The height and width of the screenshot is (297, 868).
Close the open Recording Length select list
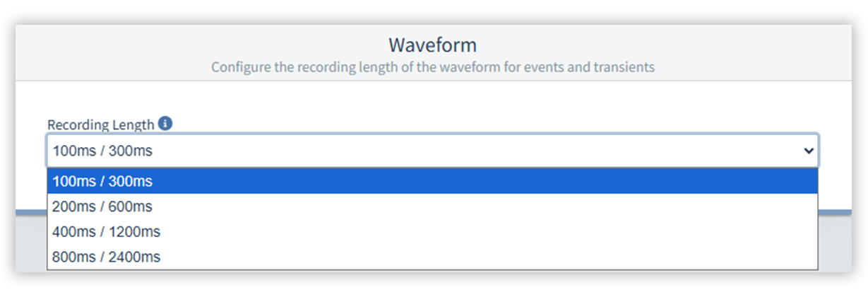[x=809, y=151]
